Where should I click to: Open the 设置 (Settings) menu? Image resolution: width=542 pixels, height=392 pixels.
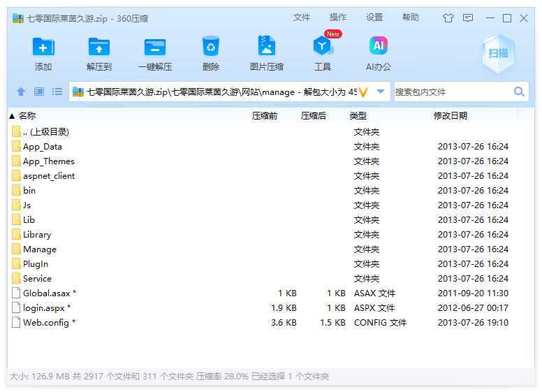[x=374, y=17]
